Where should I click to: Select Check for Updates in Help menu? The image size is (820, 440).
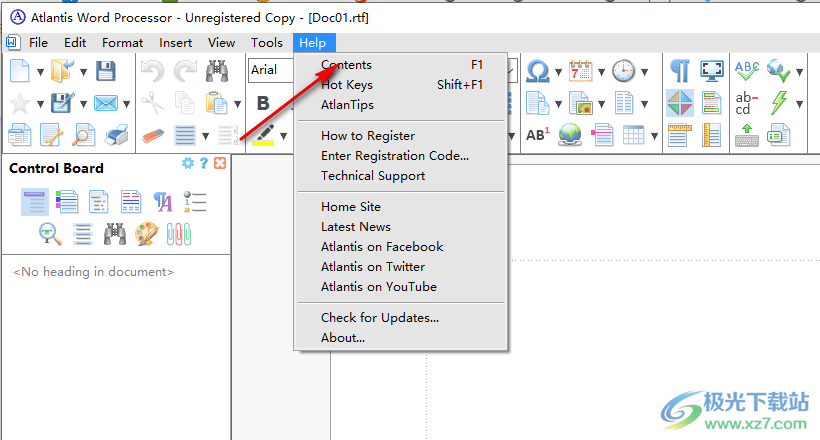[x=379, y=318]
